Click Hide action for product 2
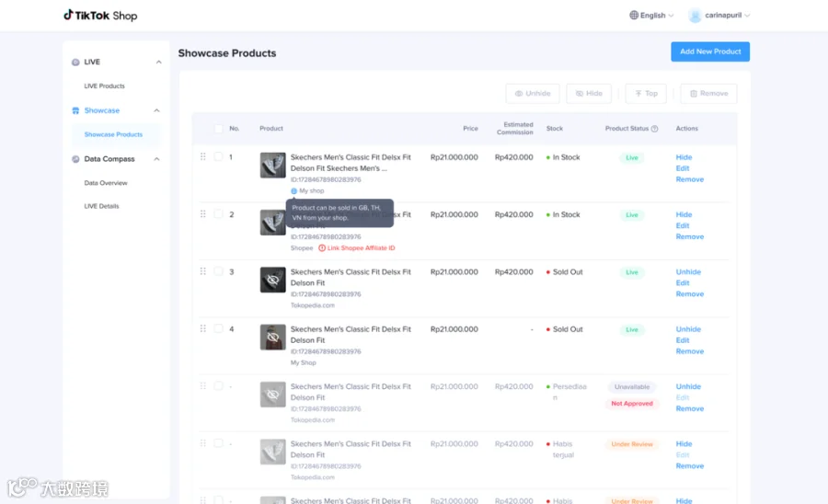The width and height of the screenshot is (828, 504). [684, 215]
